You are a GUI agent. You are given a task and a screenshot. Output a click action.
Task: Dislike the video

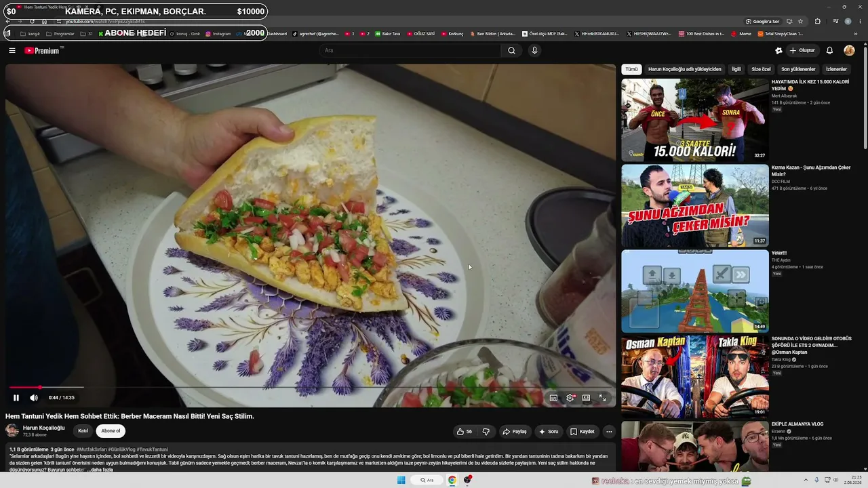pos(486,431)
